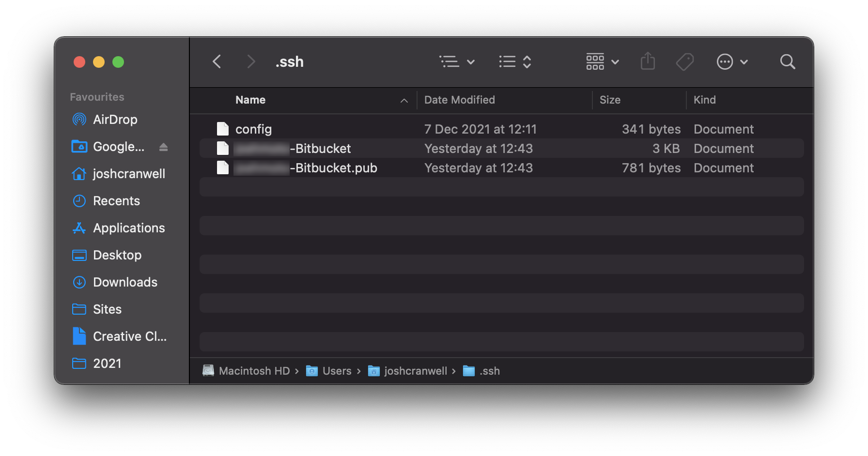Viewport: 868px width, 456px height.
Task: Click the Sites folder icon
Action: pos(79,309)
